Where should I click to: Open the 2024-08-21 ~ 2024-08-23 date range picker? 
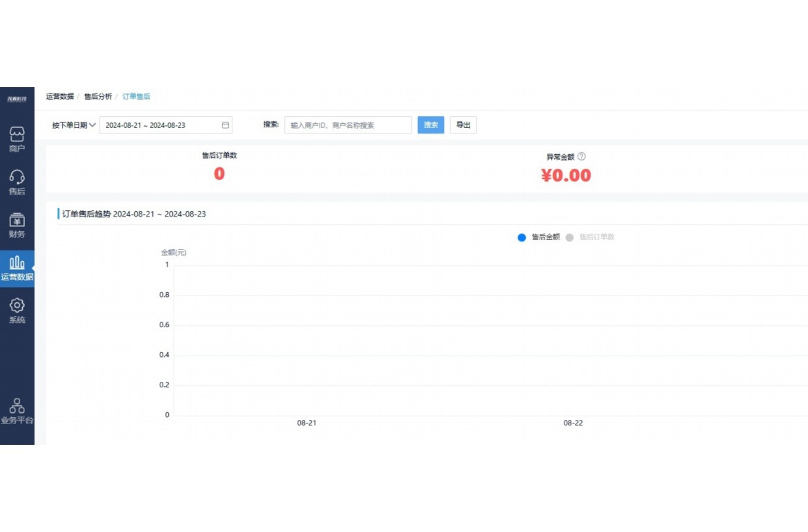(159, 125)
